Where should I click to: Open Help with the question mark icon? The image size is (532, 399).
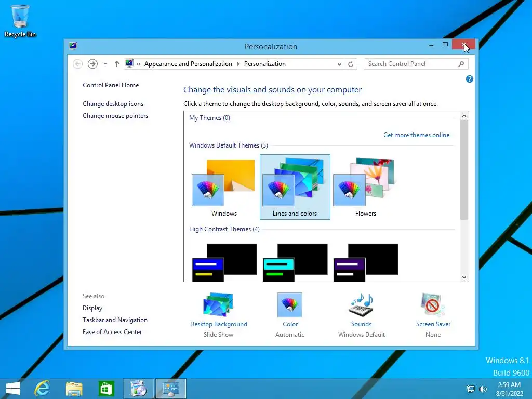click(x=470, y=79)
